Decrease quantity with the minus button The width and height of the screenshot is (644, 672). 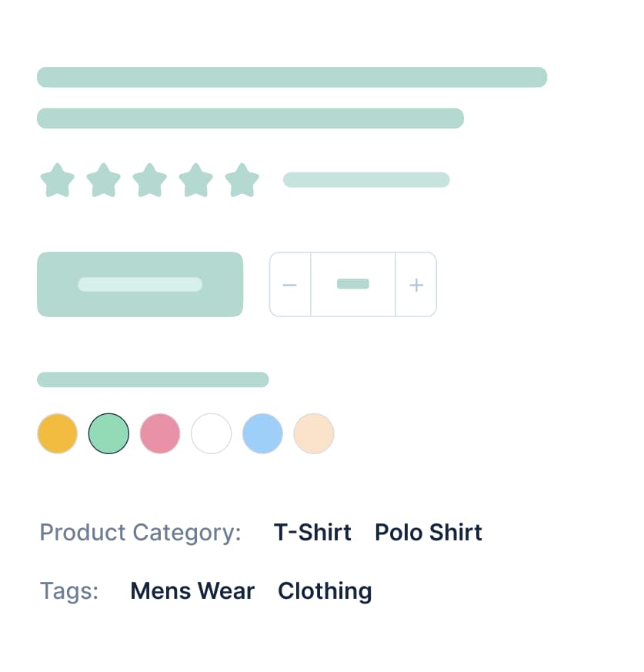[290, 285]
